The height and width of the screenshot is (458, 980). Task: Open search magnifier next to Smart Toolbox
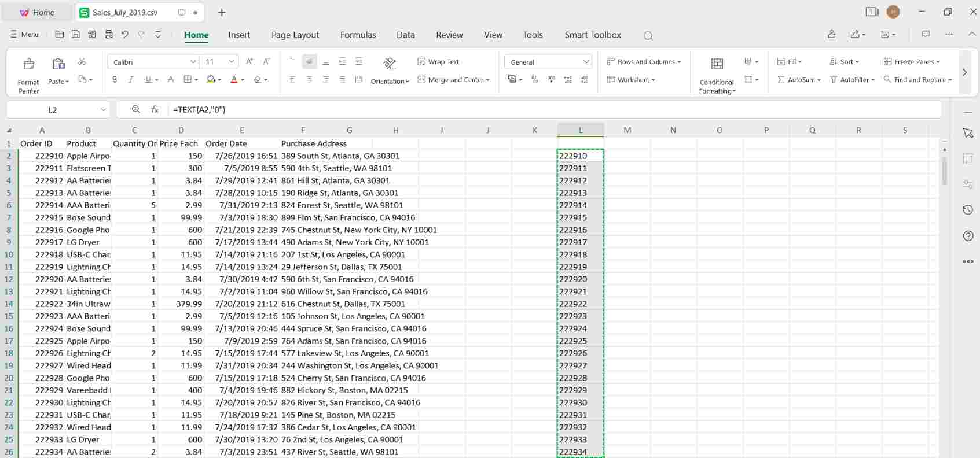[648, 36]
